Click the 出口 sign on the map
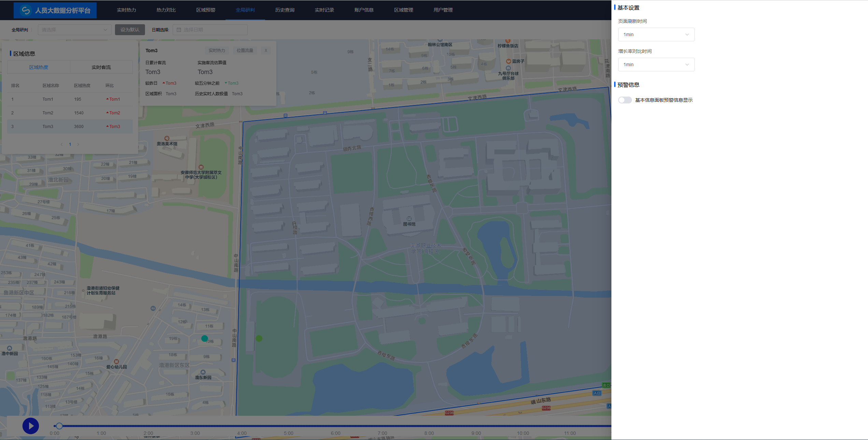This screenshot has width=868, height=440. [606, 385]
